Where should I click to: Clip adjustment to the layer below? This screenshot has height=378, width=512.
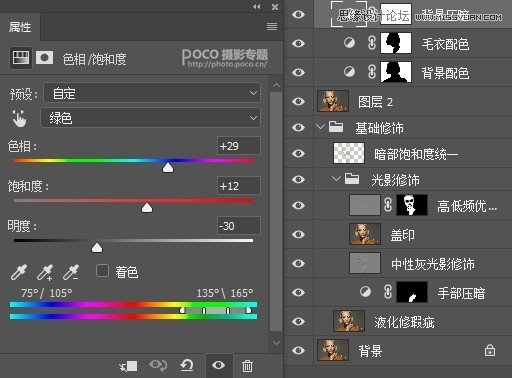(x=128, y=366)
